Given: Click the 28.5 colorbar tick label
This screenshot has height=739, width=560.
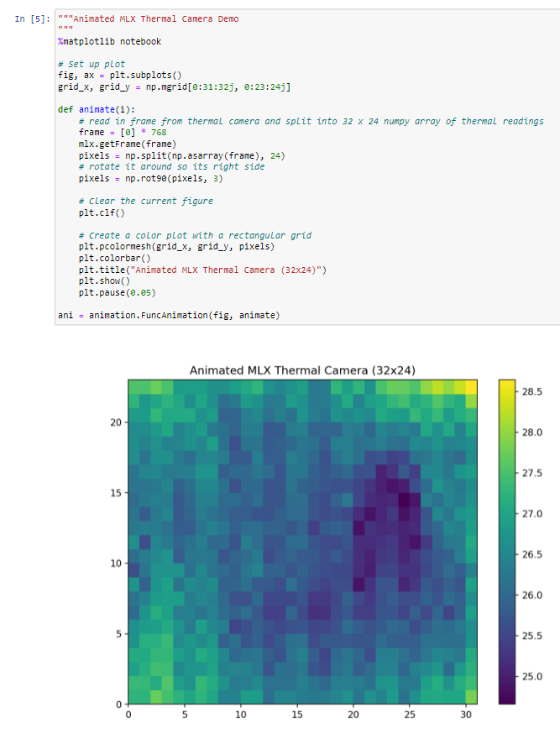Looking at the screenshot, I should (x=531, y=391).
